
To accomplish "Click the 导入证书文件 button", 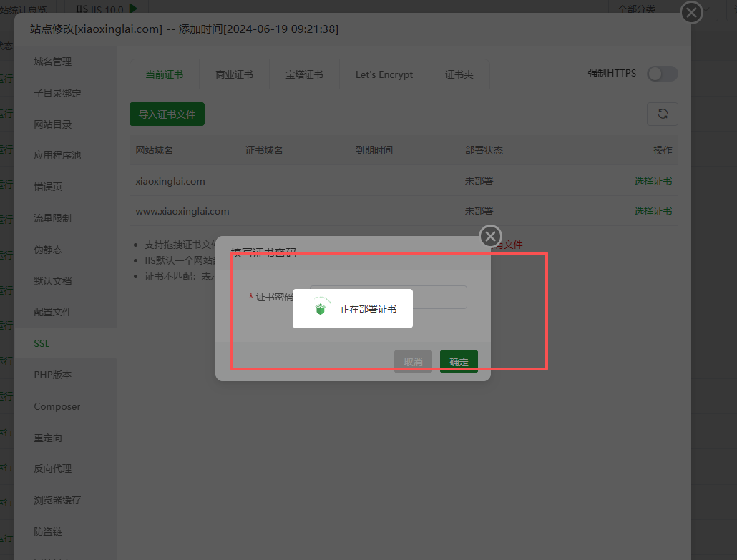I will tap(167, 114).
